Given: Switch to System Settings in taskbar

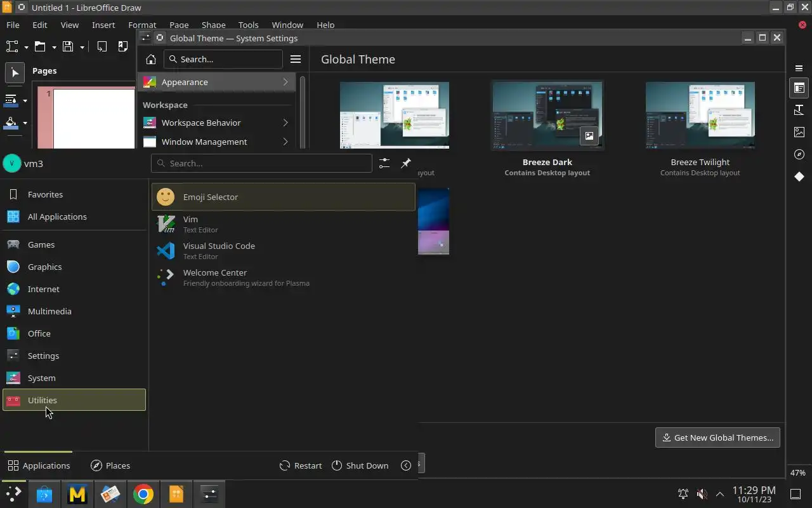Looking at the screenshot, I should coord(209,493).
